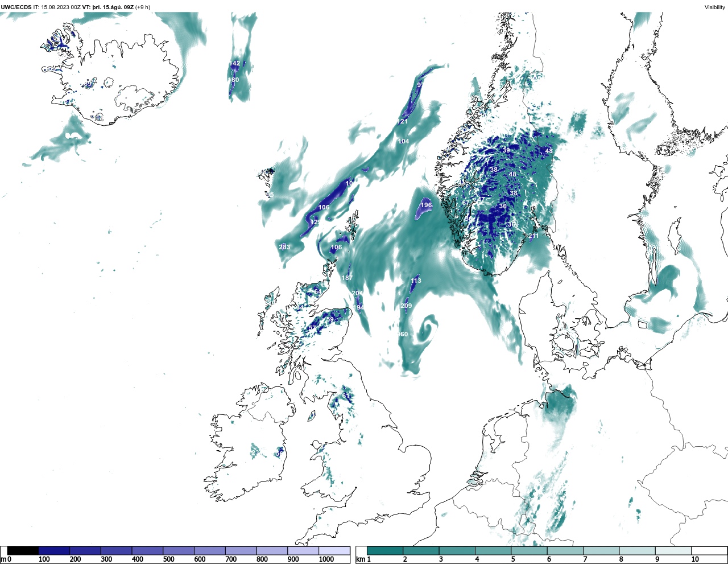Click the '129' value near Faroe area
The width and height of the screenshot is (728, 564).
point(314,222)
